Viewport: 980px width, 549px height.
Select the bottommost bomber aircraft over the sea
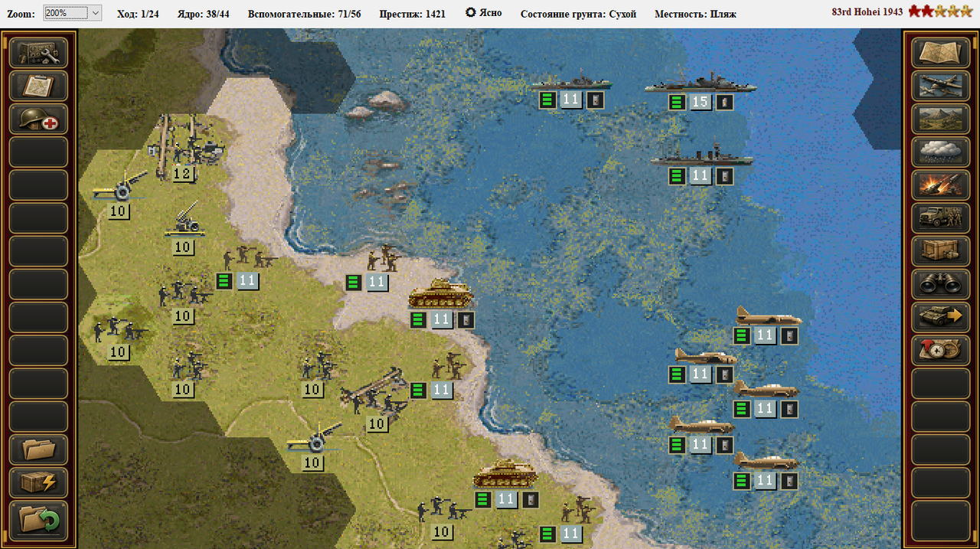[x=766, y=461]
